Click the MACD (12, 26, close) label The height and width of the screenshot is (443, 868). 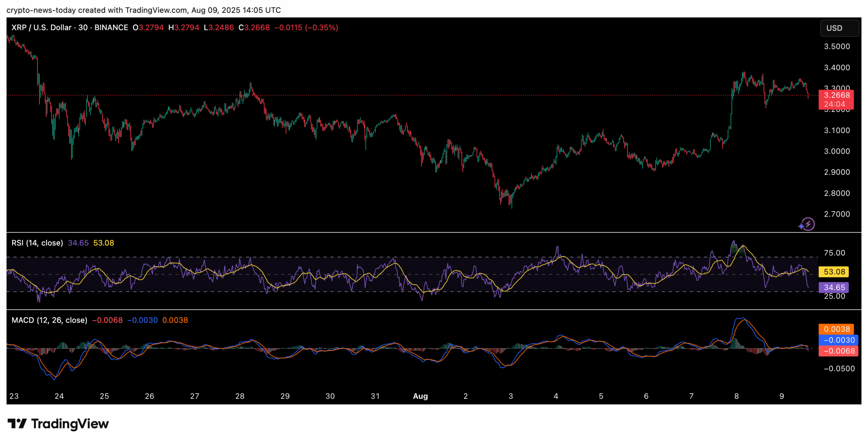(x=49, y=320)
